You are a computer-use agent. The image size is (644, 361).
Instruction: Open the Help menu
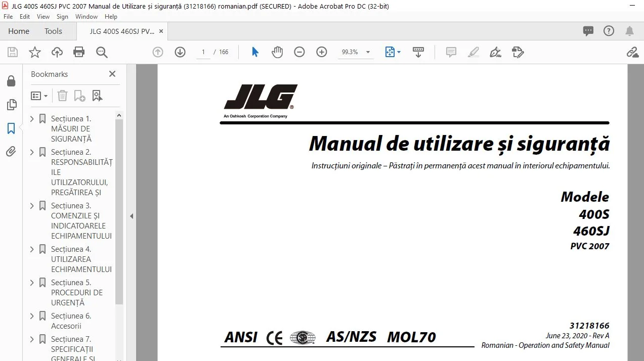[x=111, y=17]
